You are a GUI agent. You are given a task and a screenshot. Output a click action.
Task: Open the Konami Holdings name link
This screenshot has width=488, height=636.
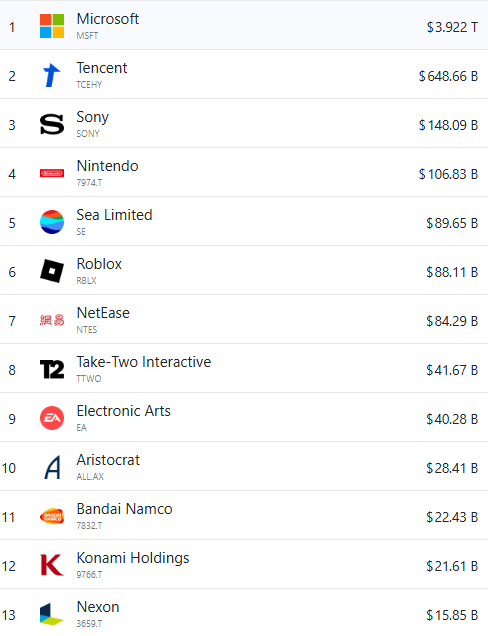tap(133, 558)
